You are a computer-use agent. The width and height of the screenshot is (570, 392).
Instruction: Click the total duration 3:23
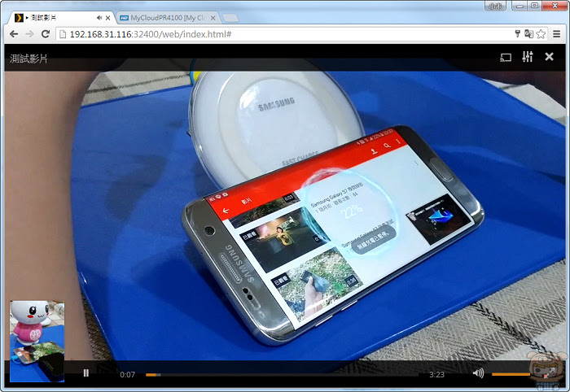point(436,375)
